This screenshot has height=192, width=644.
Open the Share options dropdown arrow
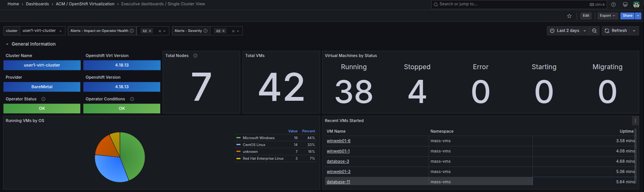point(638,16)
